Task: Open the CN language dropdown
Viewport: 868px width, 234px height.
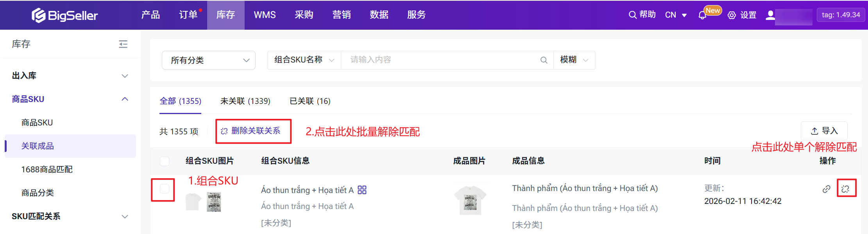Action: coord(676,15)
